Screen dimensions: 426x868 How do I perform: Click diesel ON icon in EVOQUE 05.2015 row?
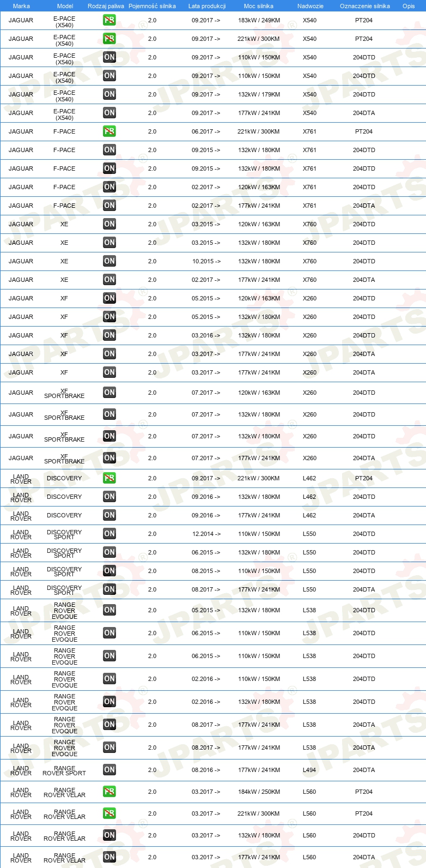(x=109, y=610)
